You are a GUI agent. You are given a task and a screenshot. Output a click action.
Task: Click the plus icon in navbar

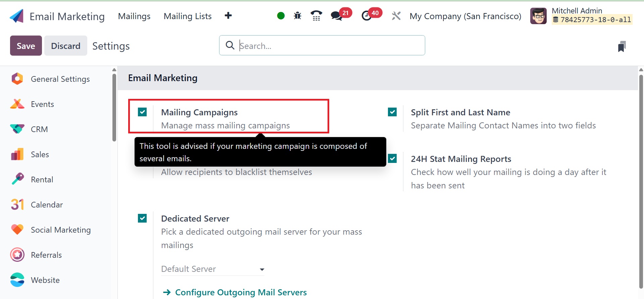[228, 16]
